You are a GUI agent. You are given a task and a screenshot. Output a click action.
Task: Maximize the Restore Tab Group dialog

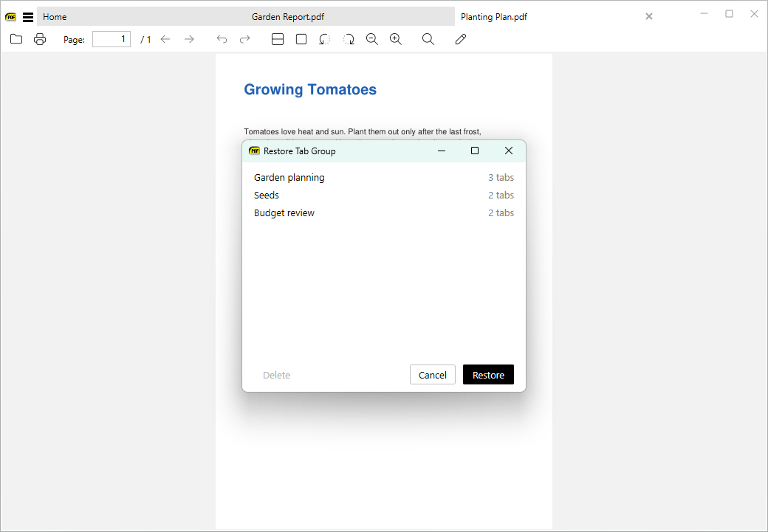[x=475, y=151]
